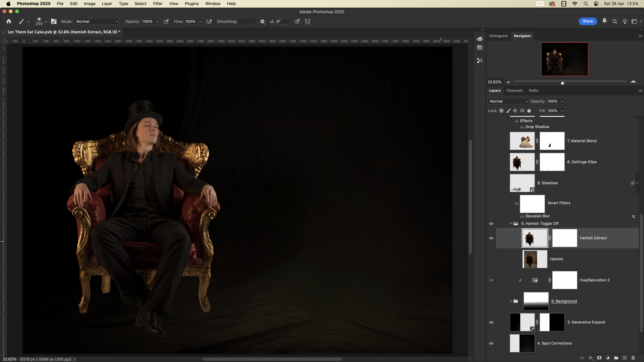Open the brush Mode dropdown
644x362 pixels.
[x=97, y=22]
